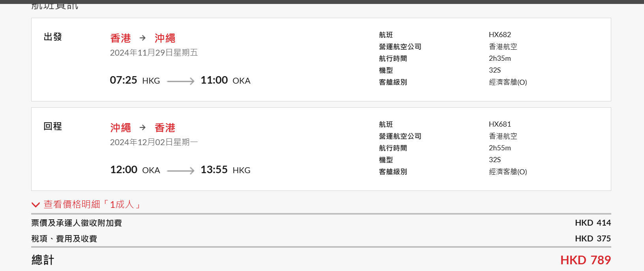Click the long arrow after 07:25 HKG
The height and width of the screenshot is (271, 644).
click(x=180, y=81)
